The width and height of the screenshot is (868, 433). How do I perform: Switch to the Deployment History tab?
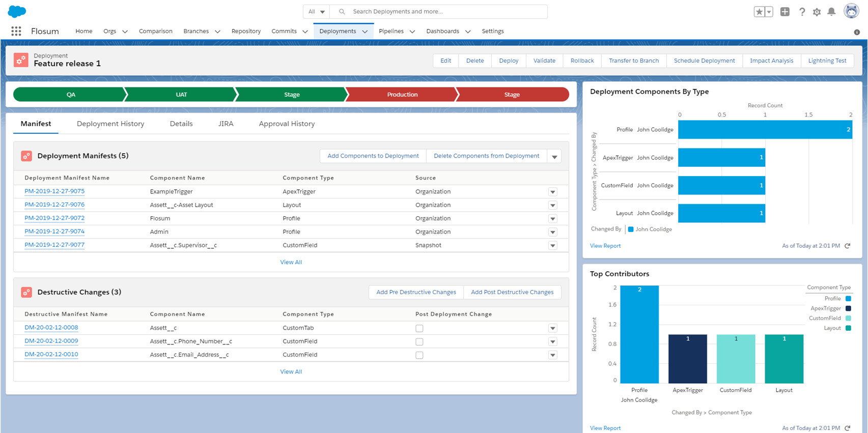coord(110,124)
